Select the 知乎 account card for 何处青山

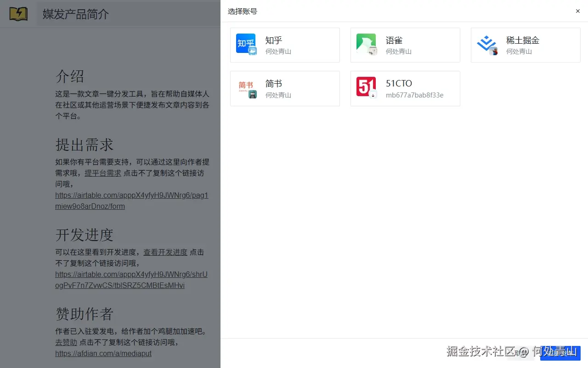(285, 45)
